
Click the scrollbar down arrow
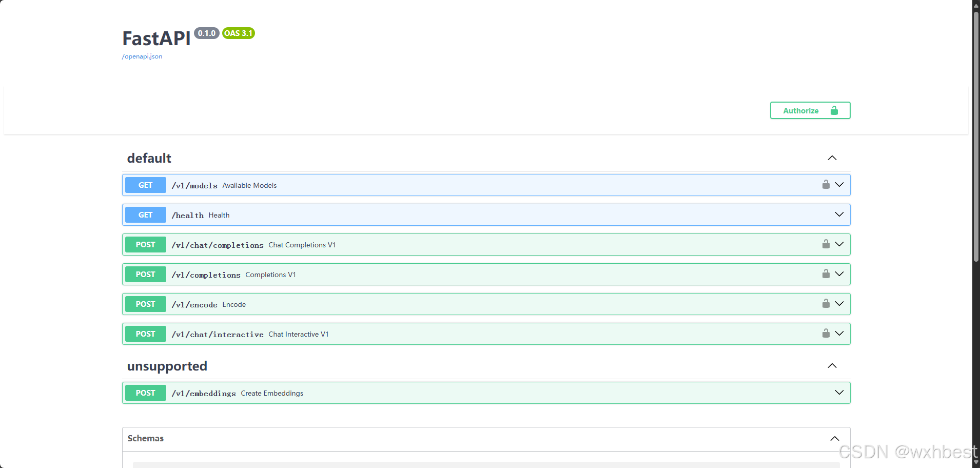(976, 463)
